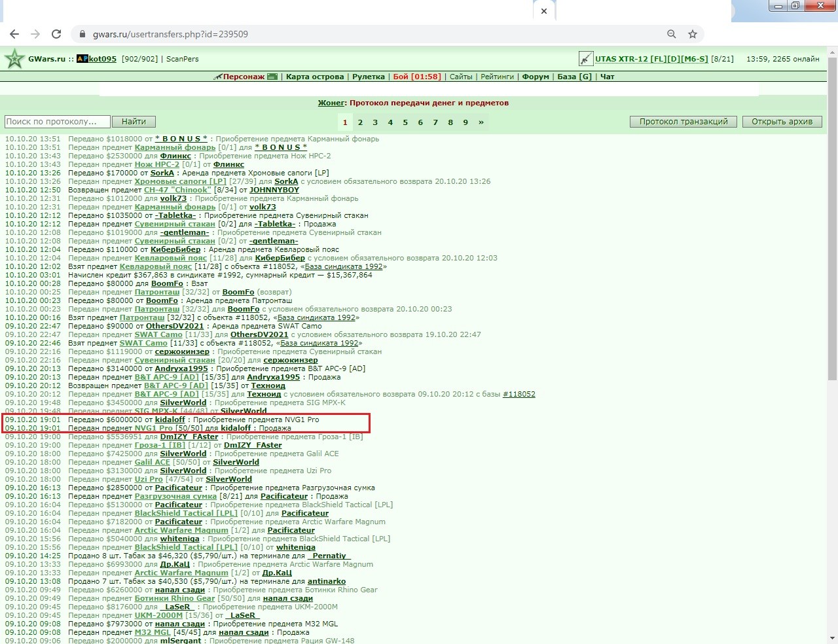Open the NVG1 Pro item link

[x=154, y=428]
